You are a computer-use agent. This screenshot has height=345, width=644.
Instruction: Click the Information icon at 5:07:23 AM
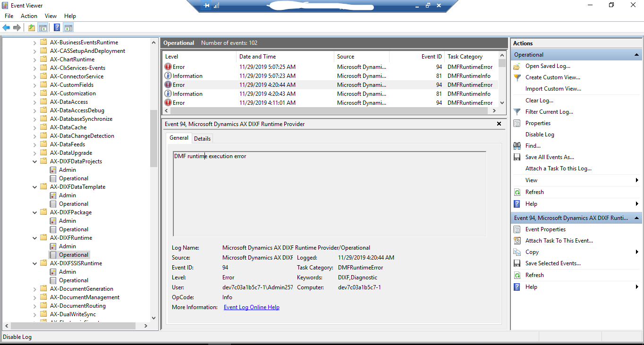168,76
